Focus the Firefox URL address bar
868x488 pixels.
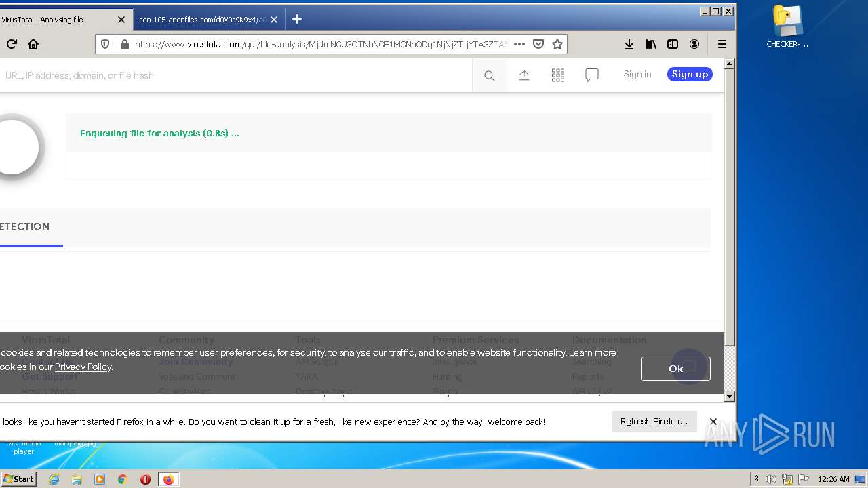click(x=320, y=44)
